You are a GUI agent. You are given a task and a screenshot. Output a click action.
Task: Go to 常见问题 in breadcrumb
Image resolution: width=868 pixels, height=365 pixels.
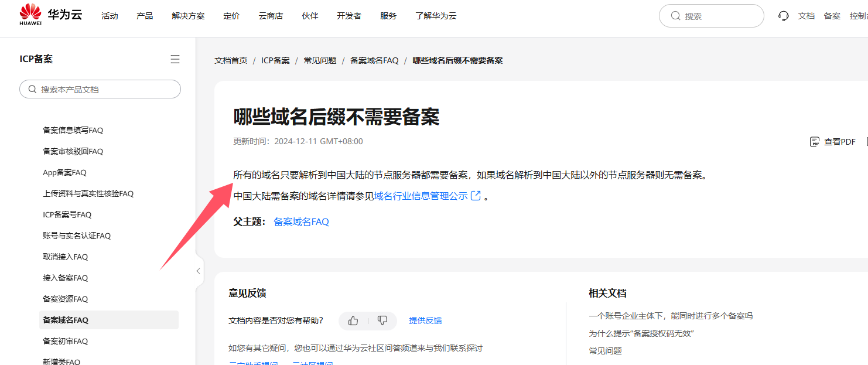coord(320,60)
